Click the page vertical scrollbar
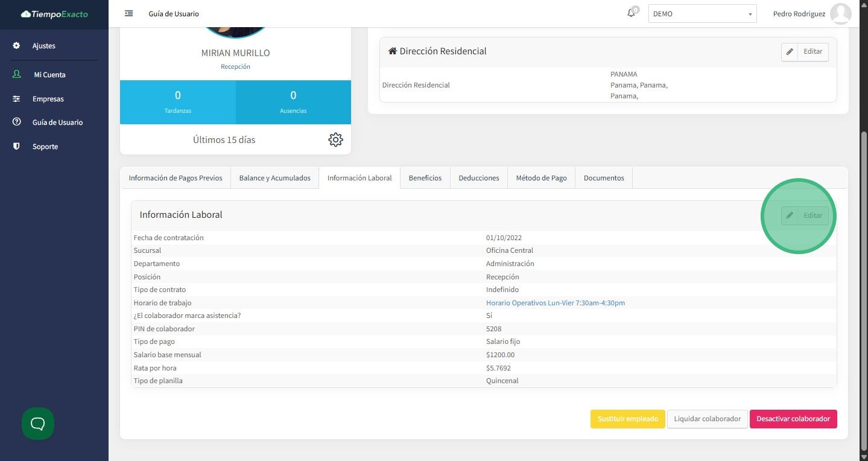 click(x=864, y=290)
